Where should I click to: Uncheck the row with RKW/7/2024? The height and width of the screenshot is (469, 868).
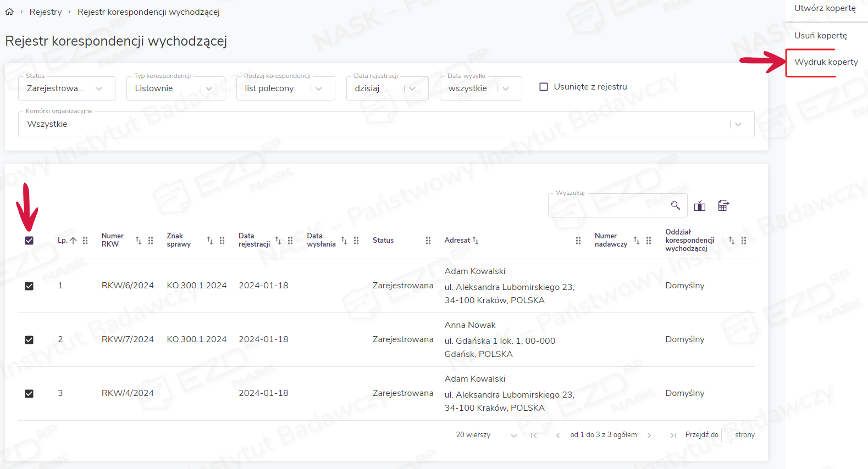pos(29,340)
